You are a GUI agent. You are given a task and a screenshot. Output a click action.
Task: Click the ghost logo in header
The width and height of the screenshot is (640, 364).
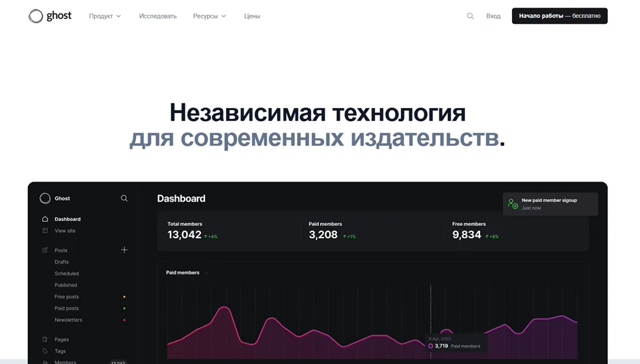click(x=50, y=16)
